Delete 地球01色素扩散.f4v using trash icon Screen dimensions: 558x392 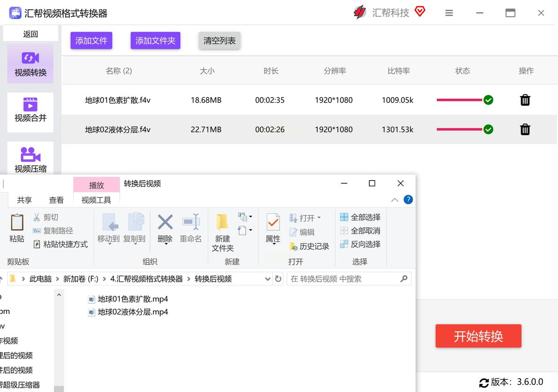[x=525, y=100]
